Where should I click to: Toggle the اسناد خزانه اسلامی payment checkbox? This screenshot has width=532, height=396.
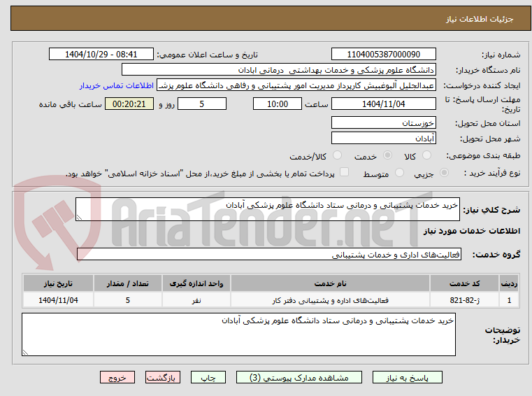tap(344, 172)
